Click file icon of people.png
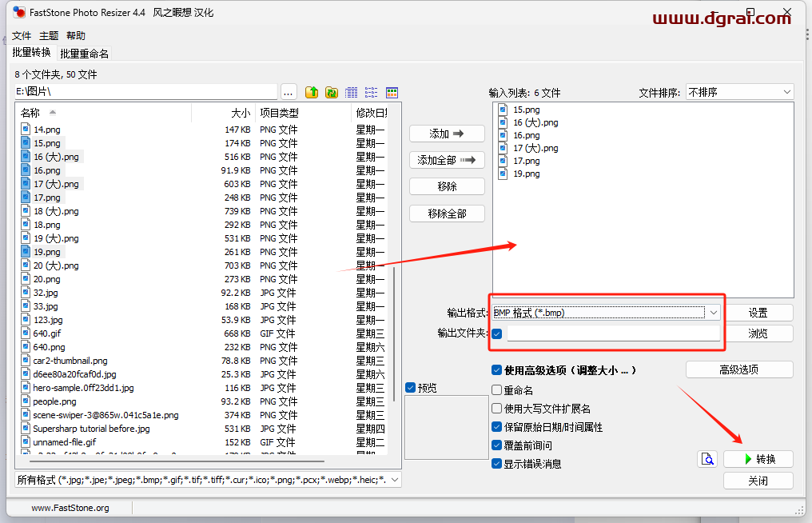 coord(26,401)
